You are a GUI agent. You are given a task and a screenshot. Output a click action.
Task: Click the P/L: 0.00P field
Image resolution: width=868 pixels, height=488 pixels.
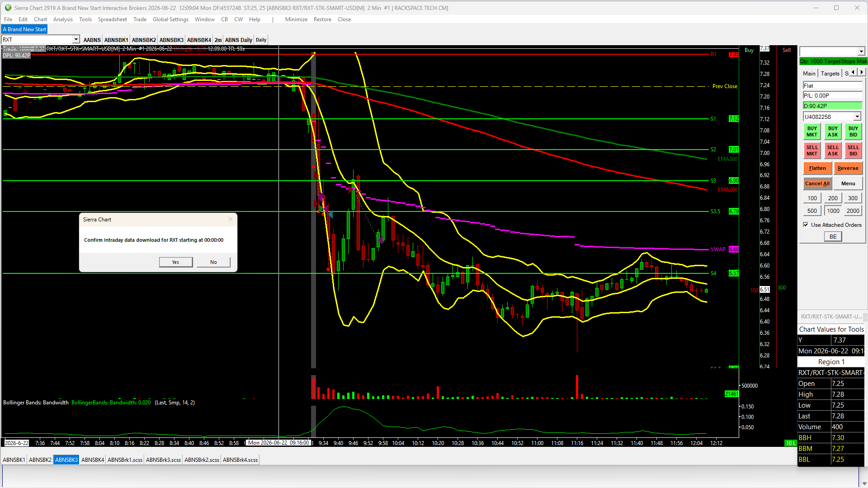832,96
